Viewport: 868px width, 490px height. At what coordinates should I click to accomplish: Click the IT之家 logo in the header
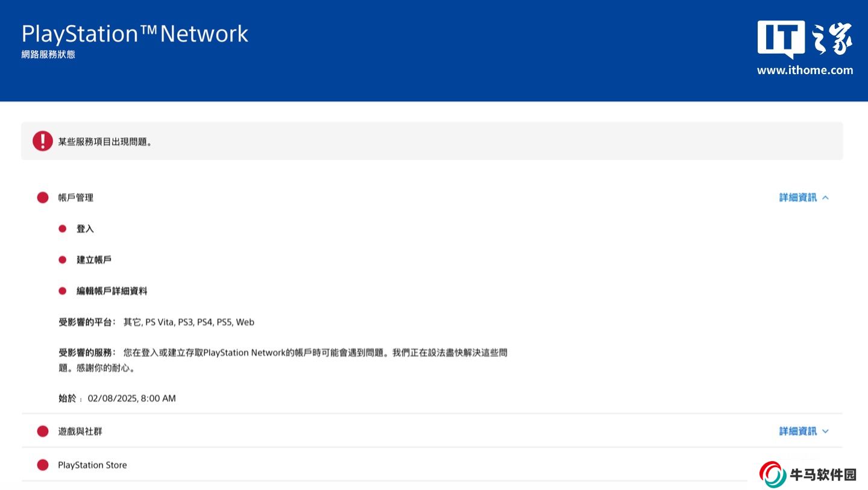[x=805, y=39]
